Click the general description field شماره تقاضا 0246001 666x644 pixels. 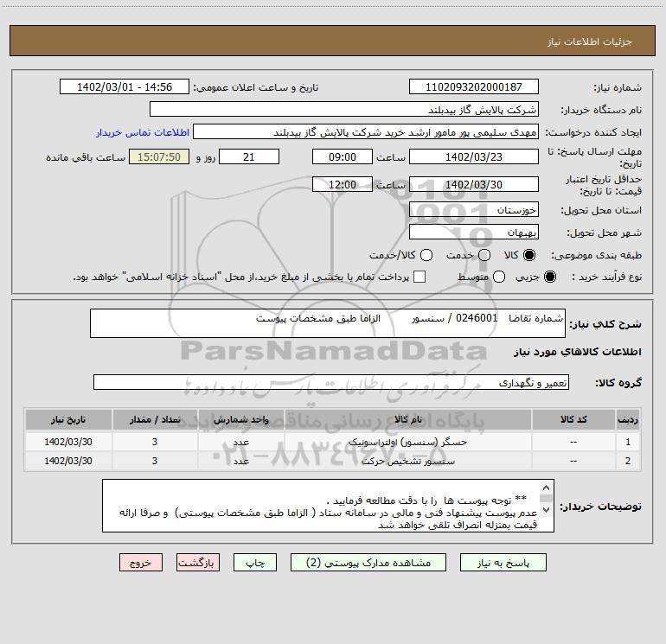pos(328,323)
